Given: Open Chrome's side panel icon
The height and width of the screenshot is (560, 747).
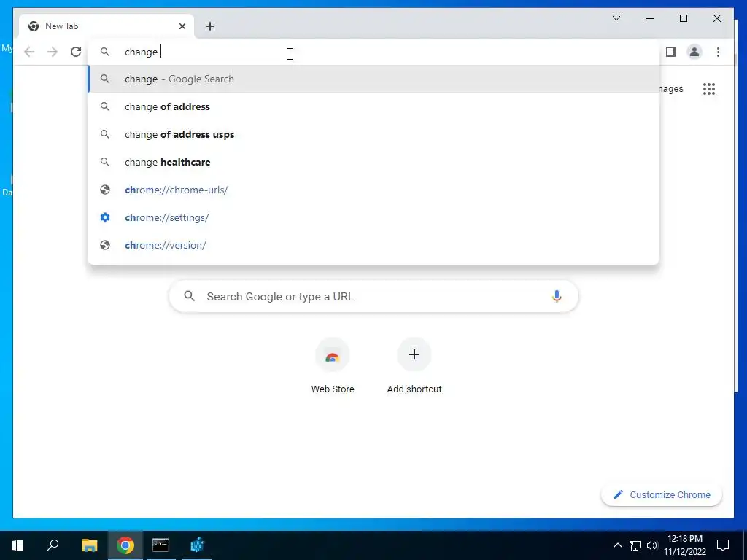Looking at the screenshot, I should click(x=671, y=52).
